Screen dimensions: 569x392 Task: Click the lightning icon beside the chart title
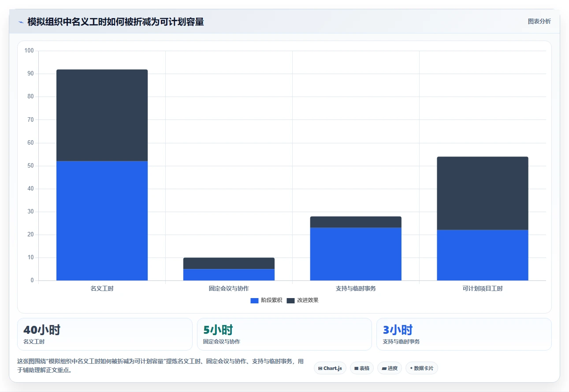(x=21, y=22)
